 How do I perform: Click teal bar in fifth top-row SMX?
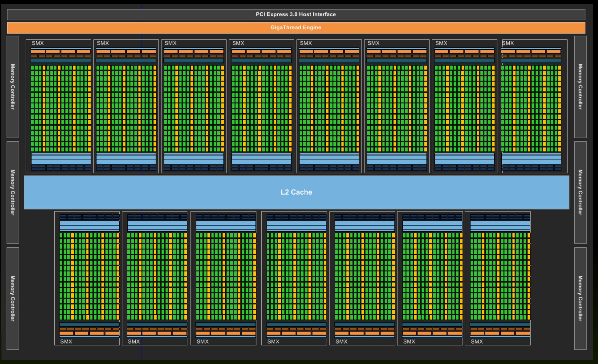pos(329,60)
